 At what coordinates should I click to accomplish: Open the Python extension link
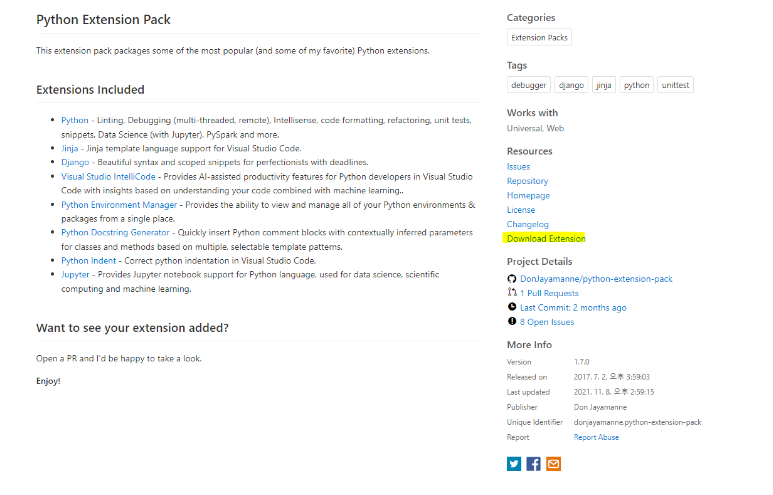click(74, 120)
